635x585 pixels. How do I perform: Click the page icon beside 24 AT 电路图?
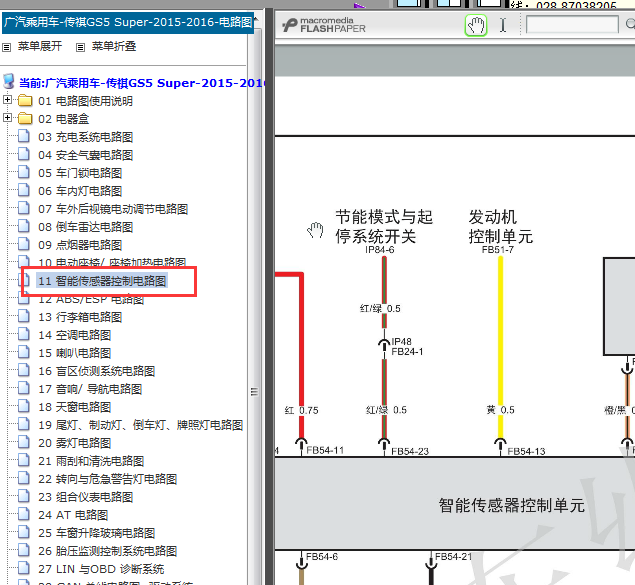24,515
